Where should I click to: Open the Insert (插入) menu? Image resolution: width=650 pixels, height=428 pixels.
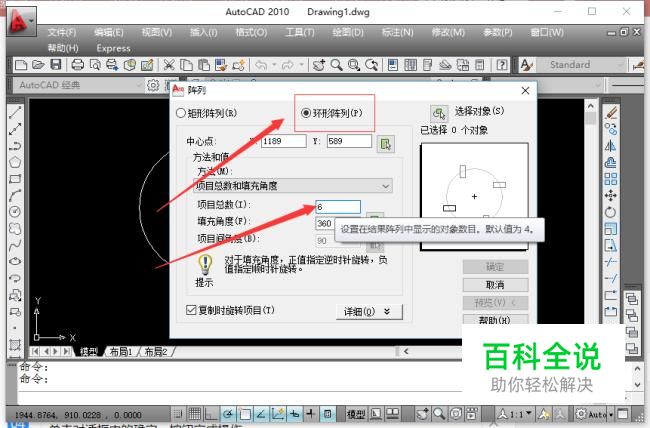tap(204, 32)
